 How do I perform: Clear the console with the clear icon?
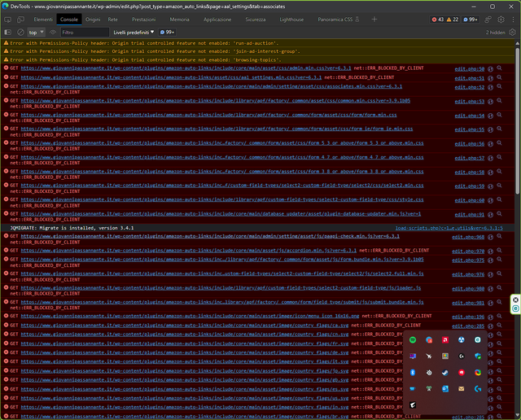pyautogui.click(x=20, y=33)
